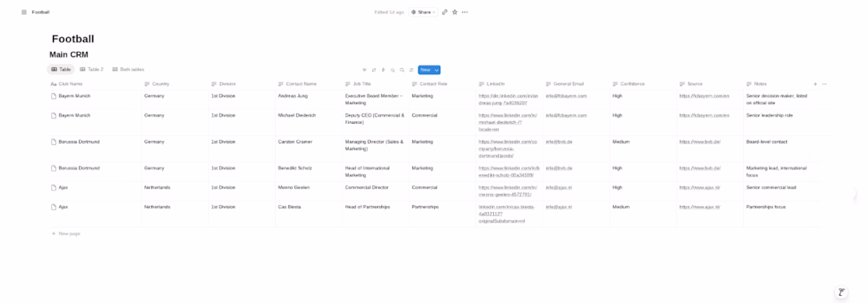Copy page link with the chain icon
The width and height of the screenshot is (868, 303).
click(x=444, y=12)
